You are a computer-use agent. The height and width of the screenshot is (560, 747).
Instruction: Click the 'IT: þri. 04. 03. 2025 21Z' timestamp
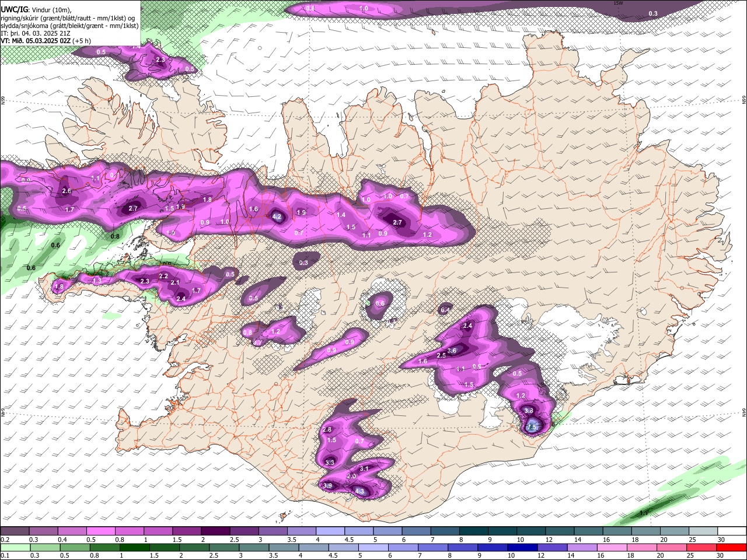pos(36,33)
